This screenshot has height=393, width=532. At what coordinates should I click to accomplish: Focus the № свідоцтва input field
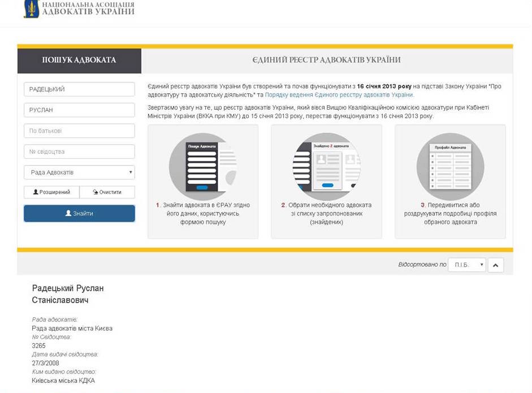(x=79, y=152)
